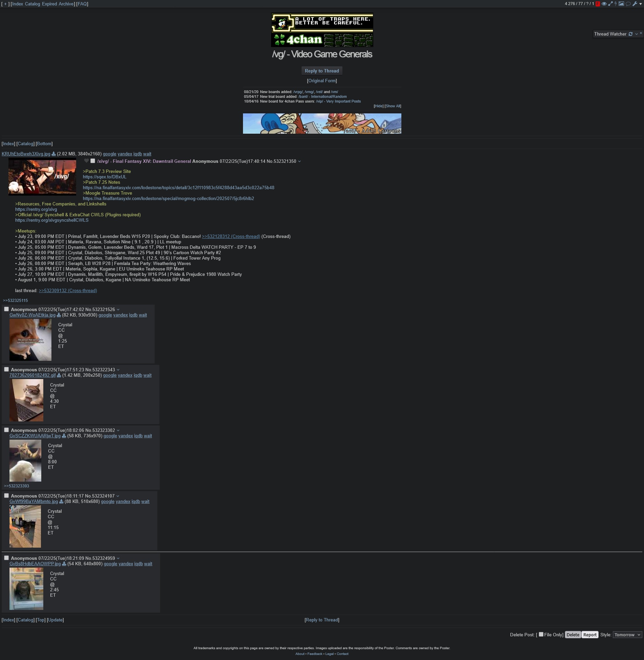Tick the checkbox for post No.532321526
Screen dimensions: 644x660
click(x=6, y=309)
